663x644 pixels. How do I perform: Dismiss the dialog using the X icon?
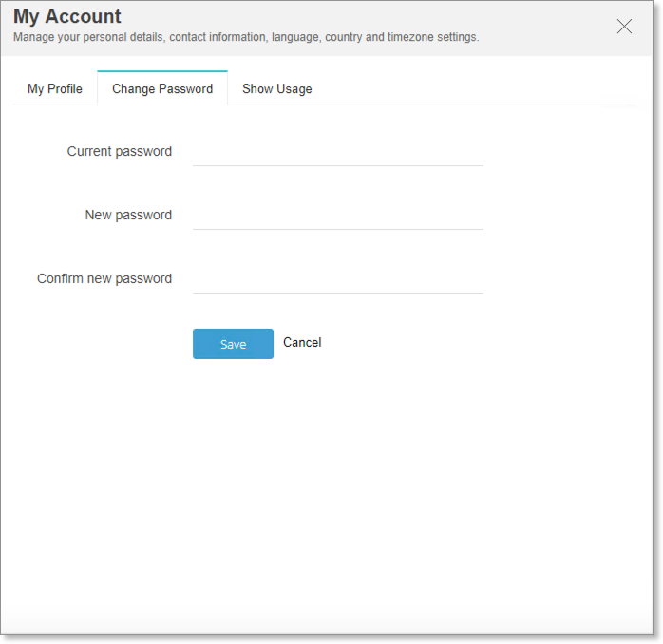click(624, 27)
